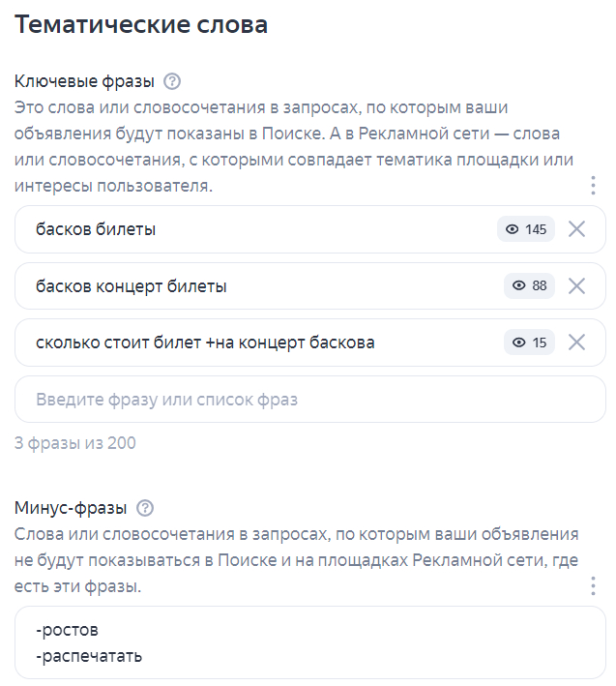The width and height of the screenshot is (616, 686).
Task: Open three-dot menu for key phrases
Action: (x=592, y=186)
